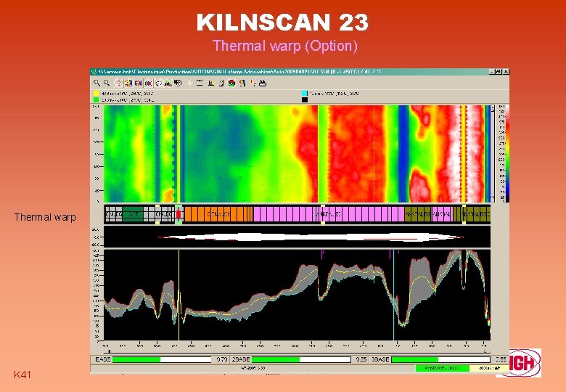Open help via the question mark icon

point(119,83)
